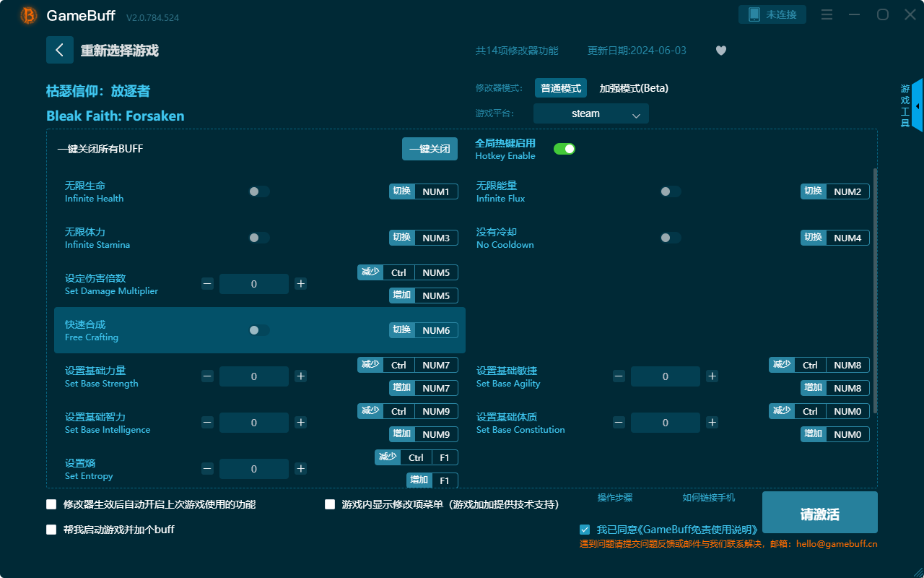Image resolution: width=924 pixels, height=578 pixels.
Task: Click the Set Base Agility value field
Action: click(666, 376)
